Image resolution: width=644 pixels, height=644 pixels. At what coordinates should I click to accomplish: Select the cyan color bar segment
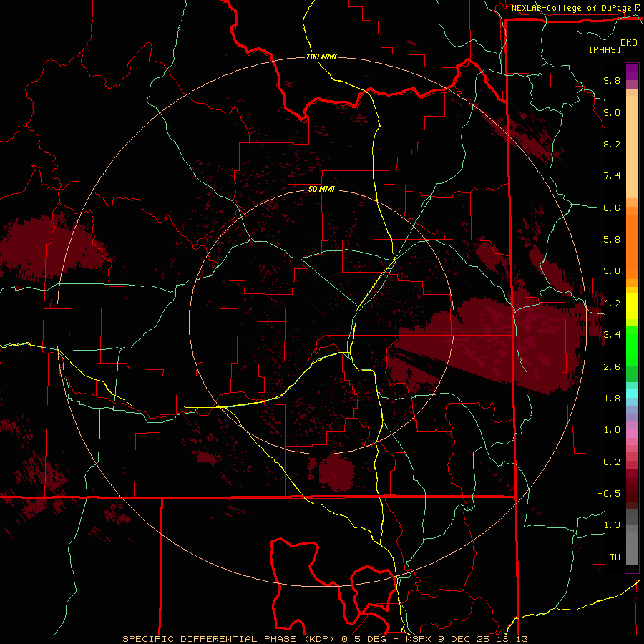(x=632, y=394)
